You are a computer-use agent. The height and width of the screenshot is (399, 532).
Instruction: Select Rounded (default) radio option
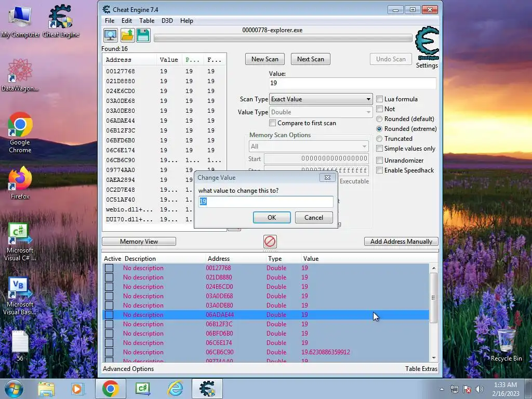(379, 119)
